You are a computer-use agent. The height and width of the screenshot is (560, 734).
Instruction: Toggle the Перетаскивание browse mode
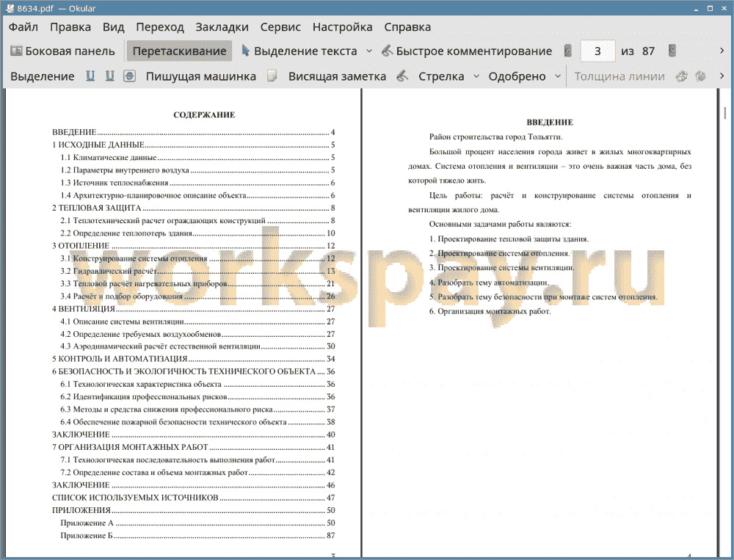point(179,51)
